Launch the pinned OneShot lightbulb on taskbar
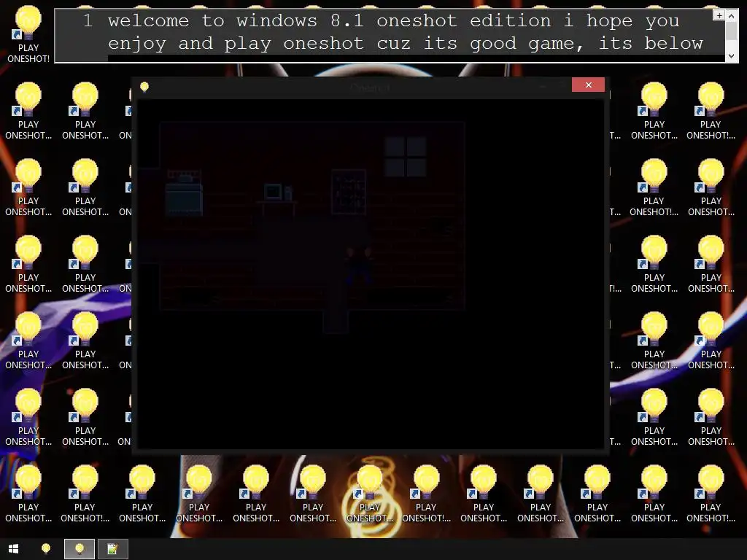 [46, 549]
